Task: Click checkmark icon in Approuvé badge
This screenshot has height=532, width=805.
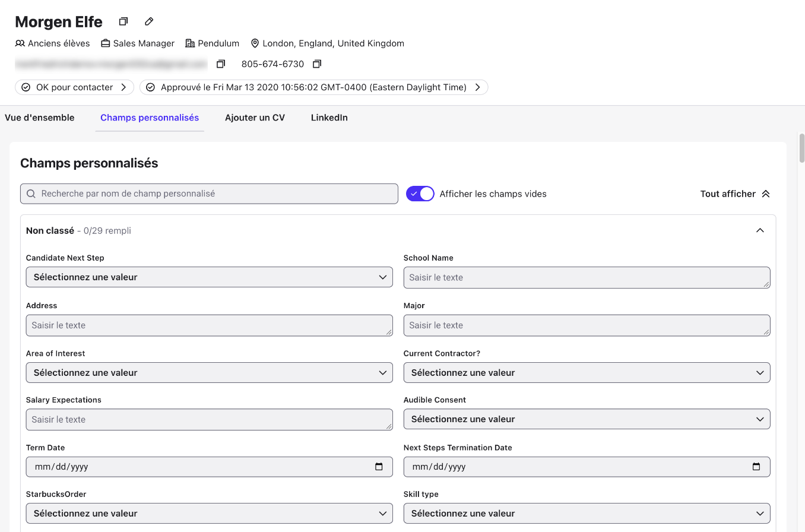Action: [150, 87]
